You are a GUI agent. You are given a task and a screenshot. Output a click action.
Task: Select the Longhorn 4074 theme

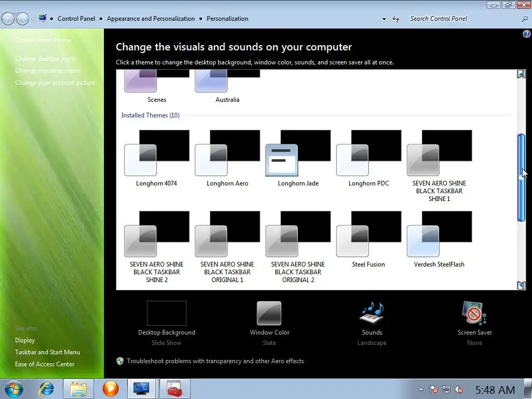point(156,158)
